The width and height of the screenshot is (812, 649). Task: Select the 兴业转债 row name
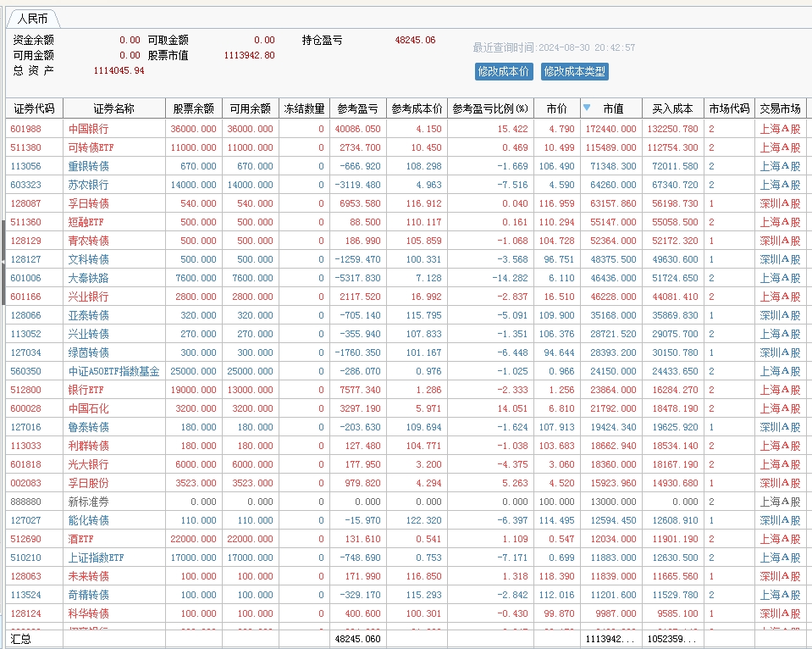(x=89, y=335)
